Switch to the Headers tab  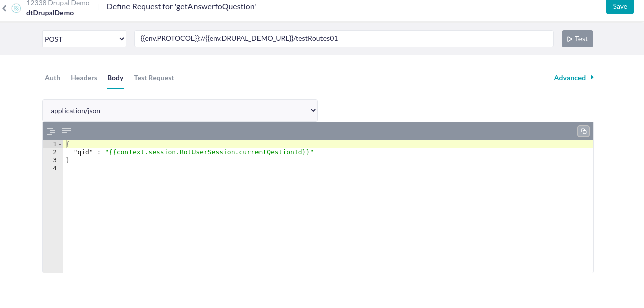pyautogui.click(x=84, y=78)
